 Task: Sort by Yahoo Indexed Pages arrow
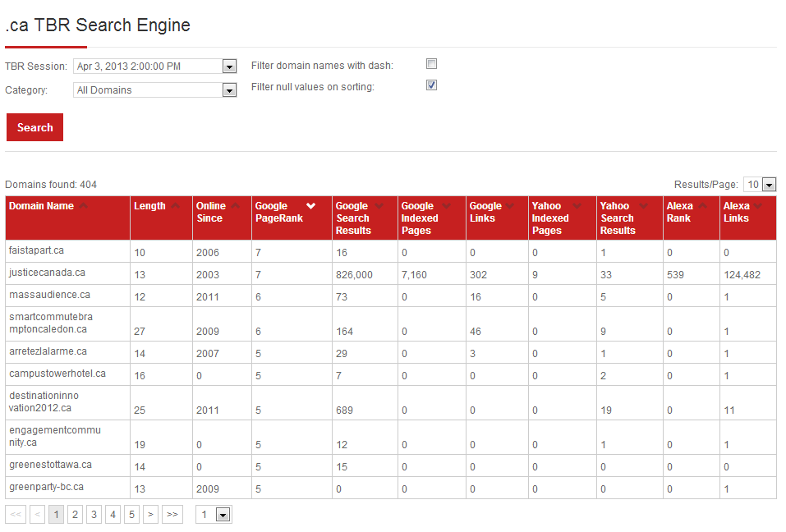577,206
